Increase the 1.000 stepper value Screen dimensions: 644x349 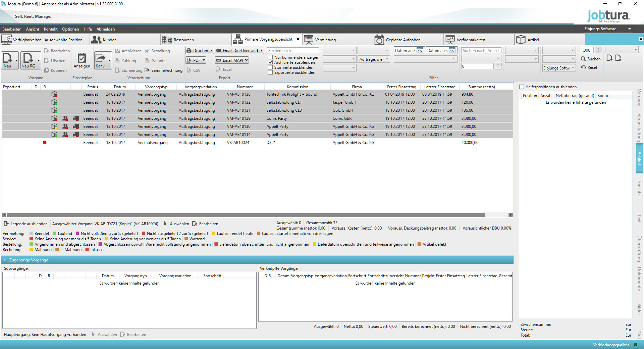tap(598, 49)
